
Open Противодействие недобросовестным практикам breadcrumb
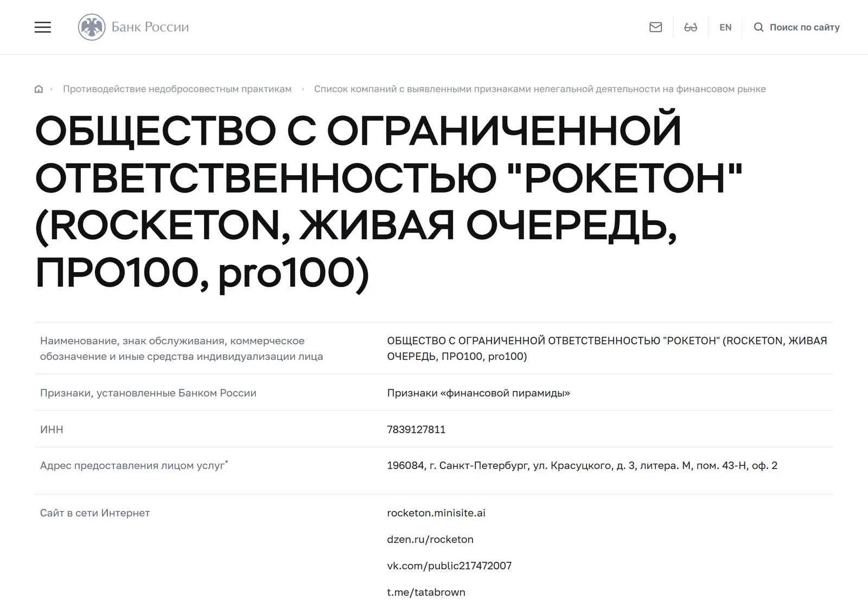(177, 89)
